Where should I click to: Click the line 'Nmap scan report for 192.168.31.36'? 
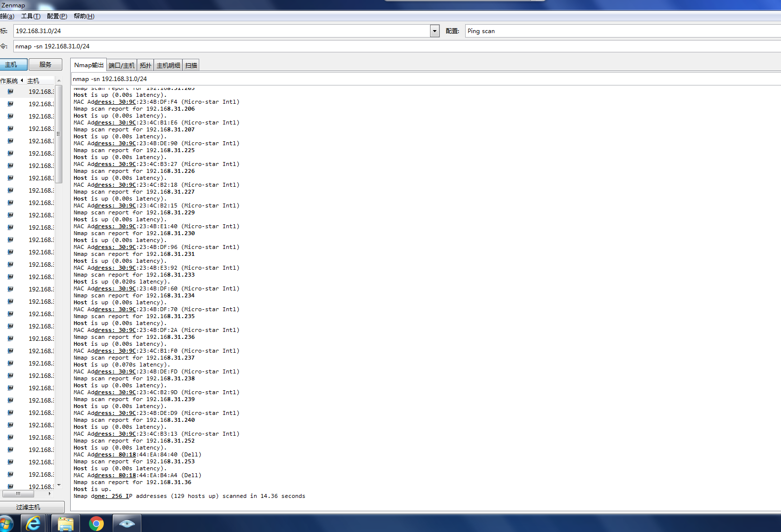point(132,482)
